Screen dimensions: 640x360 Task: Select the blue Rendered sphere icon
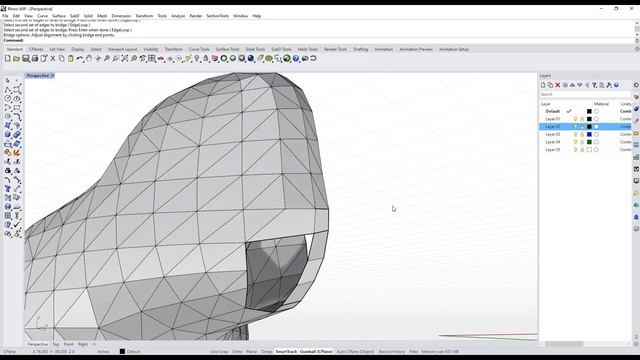pos(251,59)
